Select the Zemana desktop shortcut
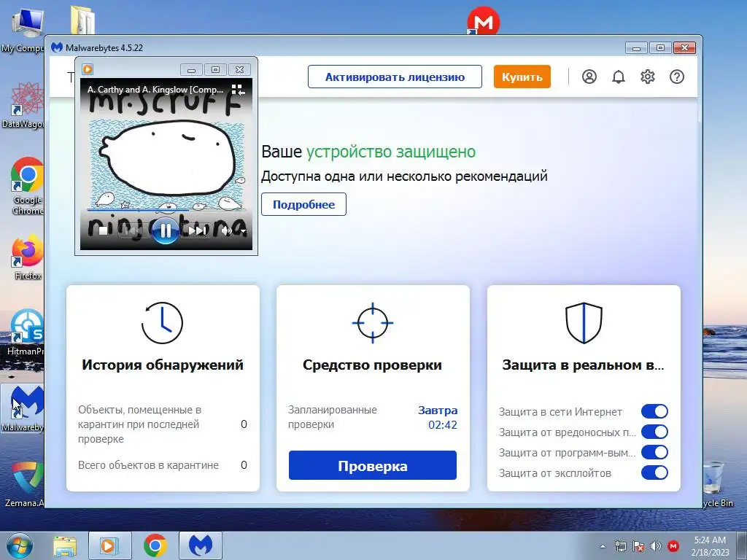The height and width of the screenshot is (560, 747). [24, 483]
